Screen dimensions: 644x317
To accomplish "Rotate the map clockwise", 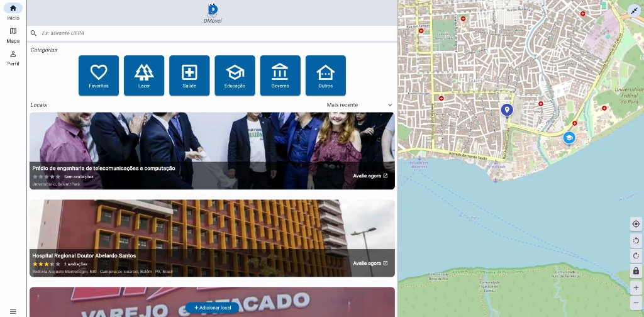I will [636, 256].
